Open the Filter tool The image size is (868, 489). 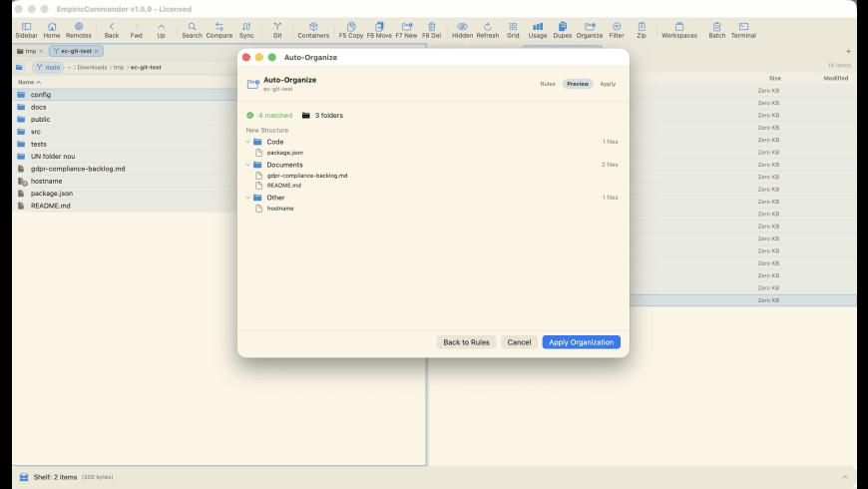click(617, 31)
